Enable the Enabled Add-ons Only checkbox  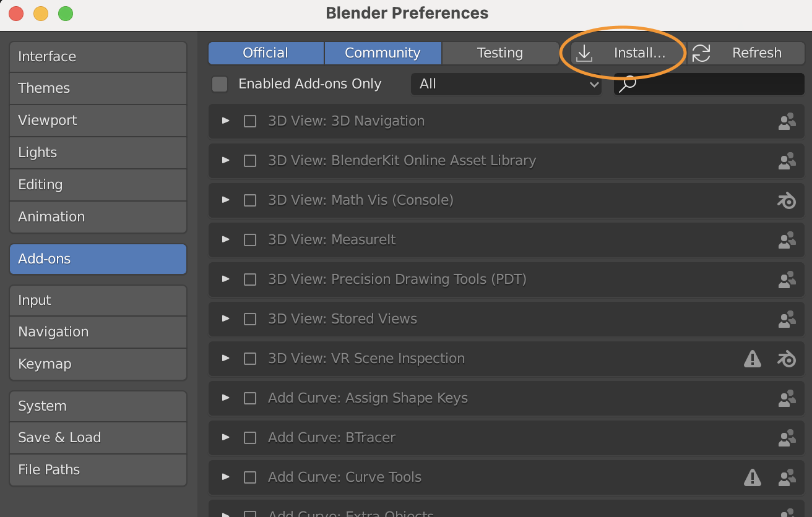coord(220,84)
